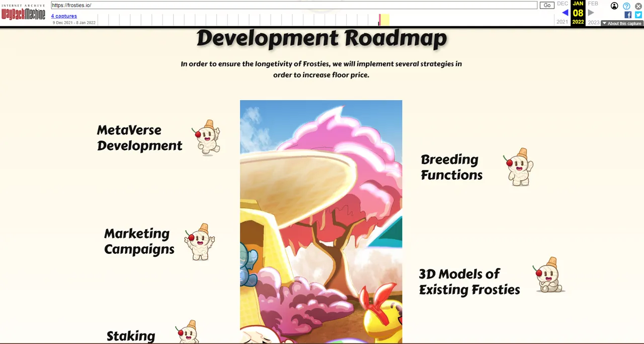644x344 pixels.
Task: Select DEC month link
Action: 562,4
